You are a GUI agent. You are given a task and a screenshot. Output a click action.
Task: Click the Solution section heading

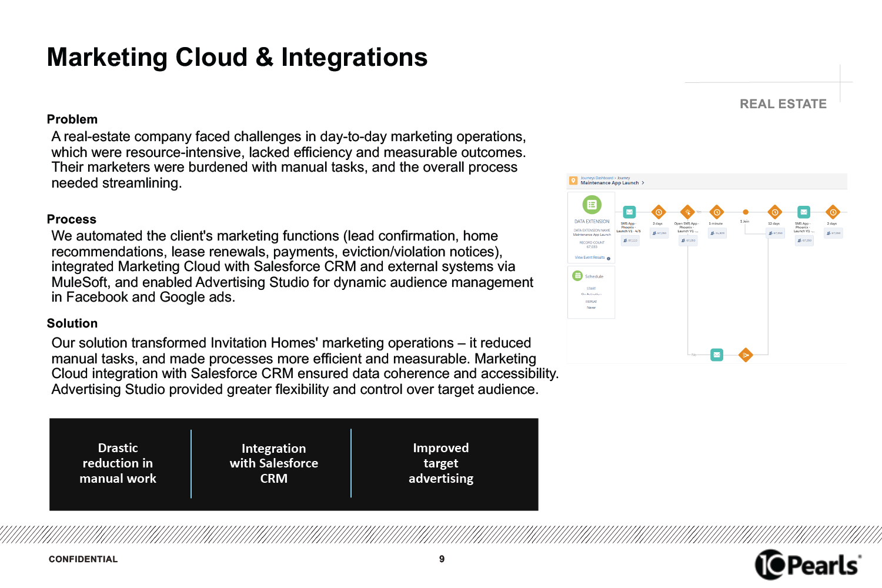tap(72, 323)
